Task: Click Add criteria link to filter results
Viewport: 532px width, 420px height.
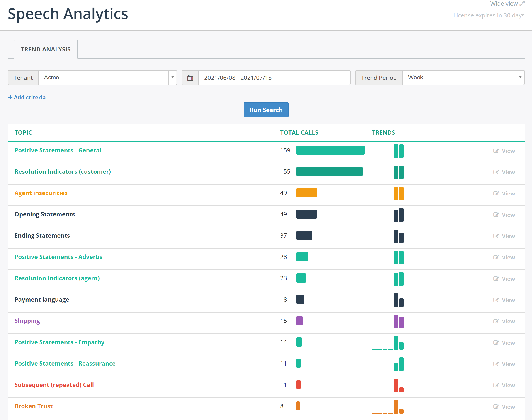Action: point(27,97)
